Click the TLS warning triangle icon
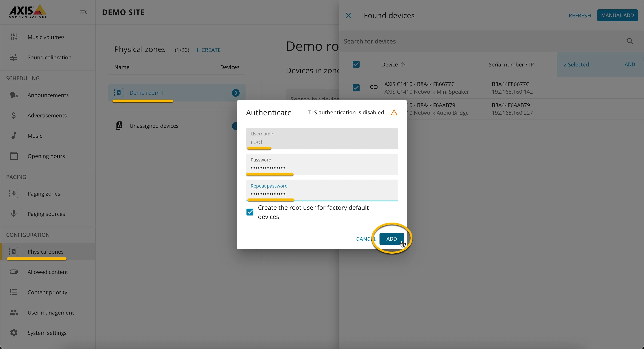Viewport: 644px width, 349px height. (394, 112)
